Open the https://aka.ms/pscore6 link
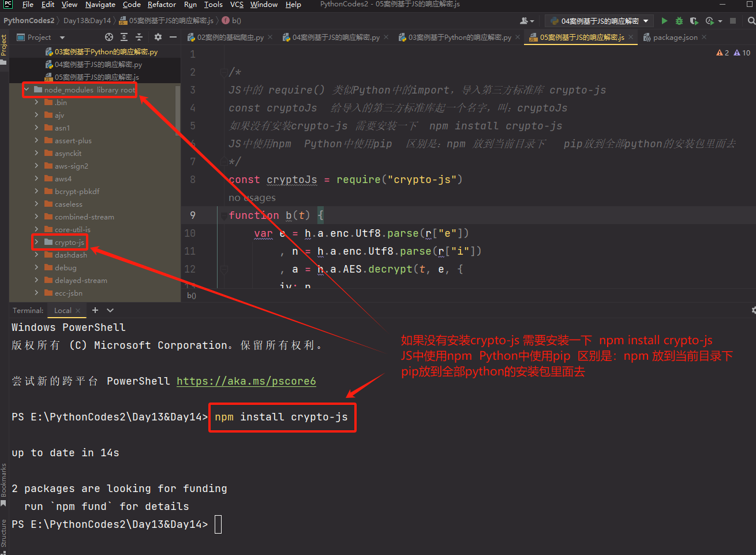Image resolution: width=756 pixels, height=555 pixels. [246, 381]
